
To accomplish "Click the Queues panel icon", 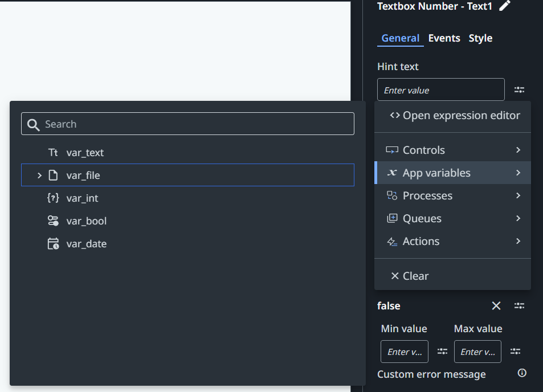I will click(391, 218).
